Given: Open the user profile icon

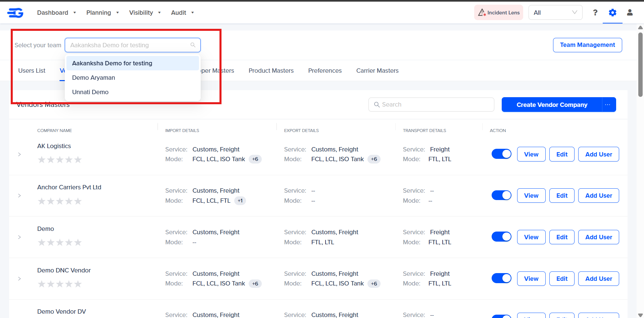Looking at the screenshot, I should coord(630,12).
